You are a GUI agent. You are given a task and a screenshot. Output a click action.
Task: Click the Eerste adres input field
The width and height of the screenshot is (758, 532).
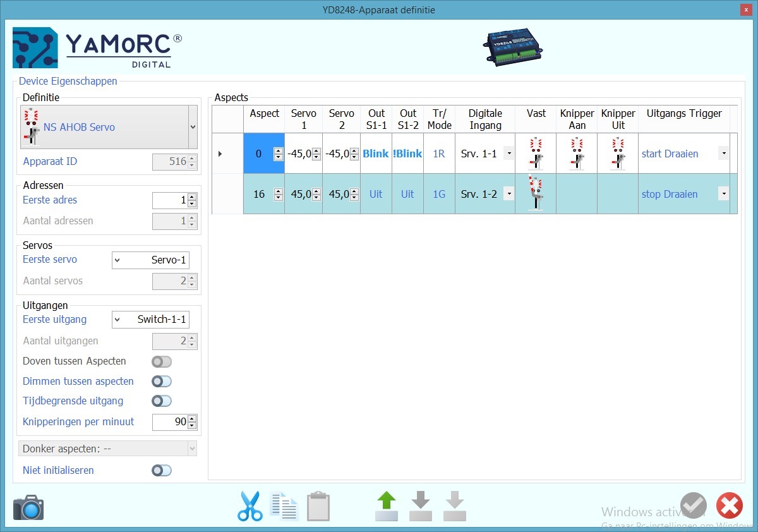(x=169, y=200)
